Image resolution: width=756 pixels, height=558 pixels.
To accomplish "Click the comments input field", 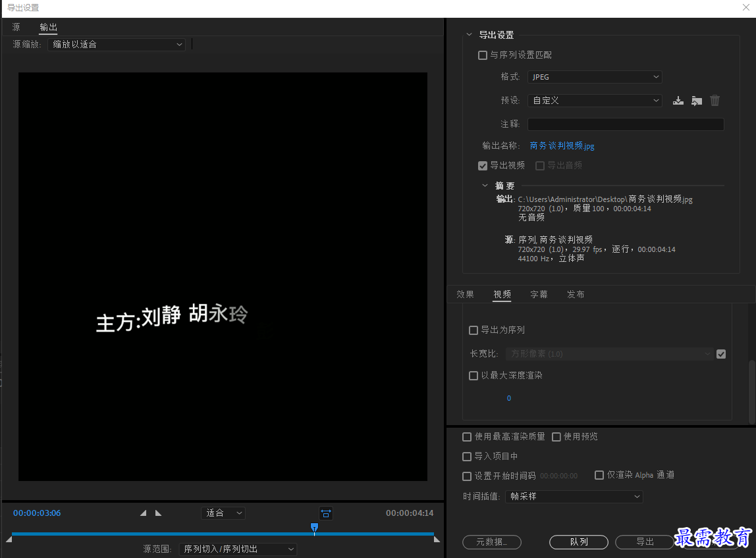I will point(626,124).
